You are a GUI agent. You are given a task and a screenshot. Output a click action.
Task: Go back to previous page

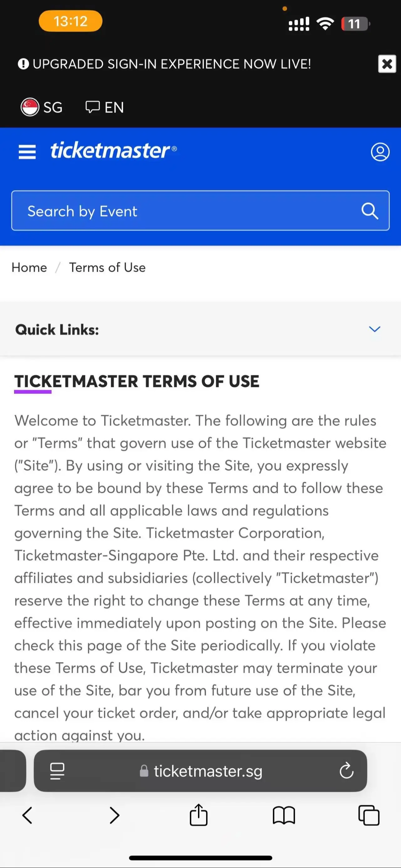click(x=27, y=815)
